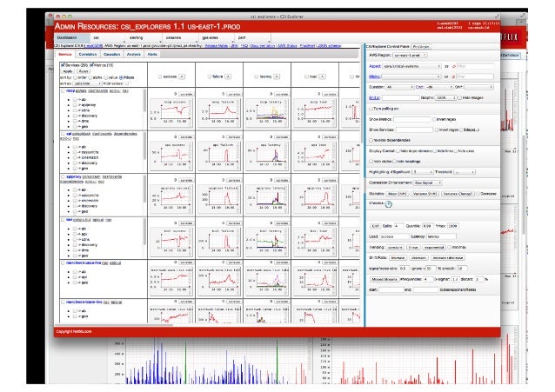Click the 'increase' shift/ratio button
This screenshot has width=555, height=392.
click(x=398, y=258)
